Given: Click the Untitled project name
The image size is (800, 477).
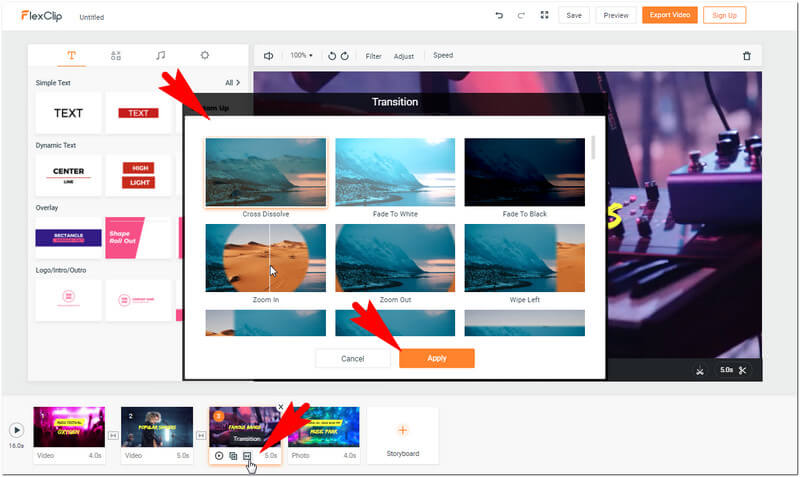Looking at the screenshot, I should [x=92, y=17].
